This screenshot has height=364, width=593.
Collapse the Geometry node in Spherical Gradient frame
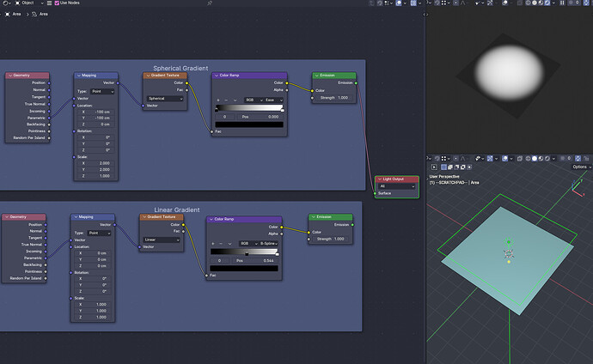tap(10, 76)
